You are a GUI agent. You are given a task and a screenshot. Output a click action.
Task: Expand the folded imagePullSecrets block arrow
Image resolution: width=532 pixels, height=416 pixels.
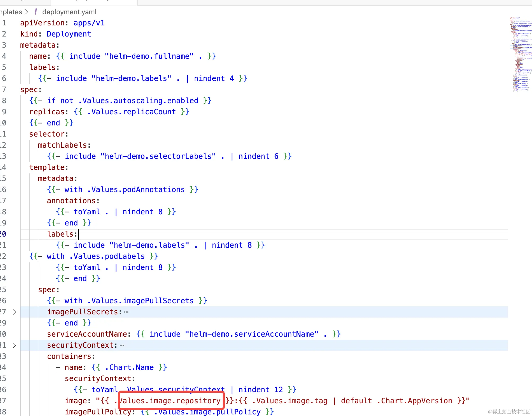pyautogui.click(x=15, y=312)
